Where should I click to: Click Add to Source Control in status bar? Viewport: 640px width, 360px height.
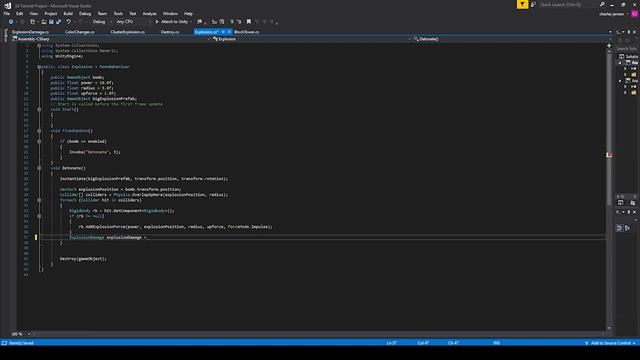point(610,343)
